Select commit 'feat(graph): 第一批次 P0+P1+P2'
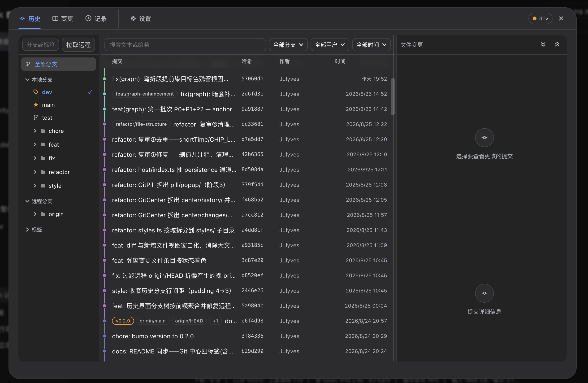588x383 pixels. coord(174,109)
